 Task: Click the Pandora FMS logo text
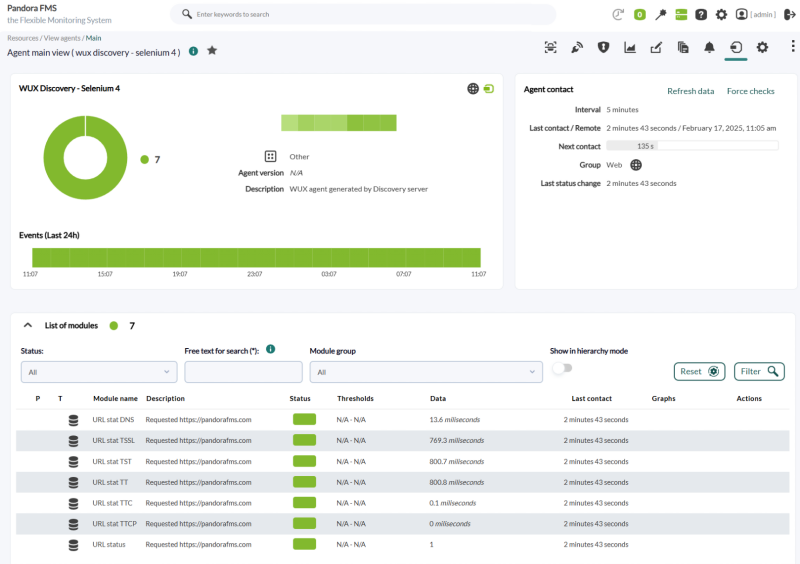(x=32, y=8)
